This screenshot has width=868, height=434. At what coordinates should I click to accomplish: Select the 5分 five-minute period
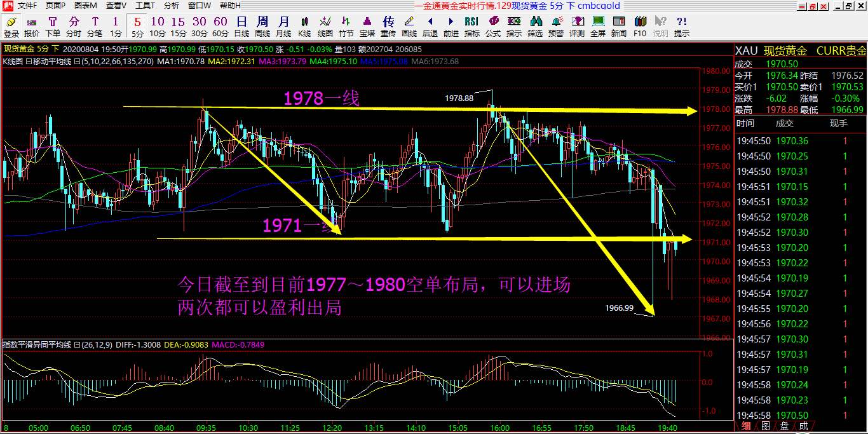tap(137, 27)
